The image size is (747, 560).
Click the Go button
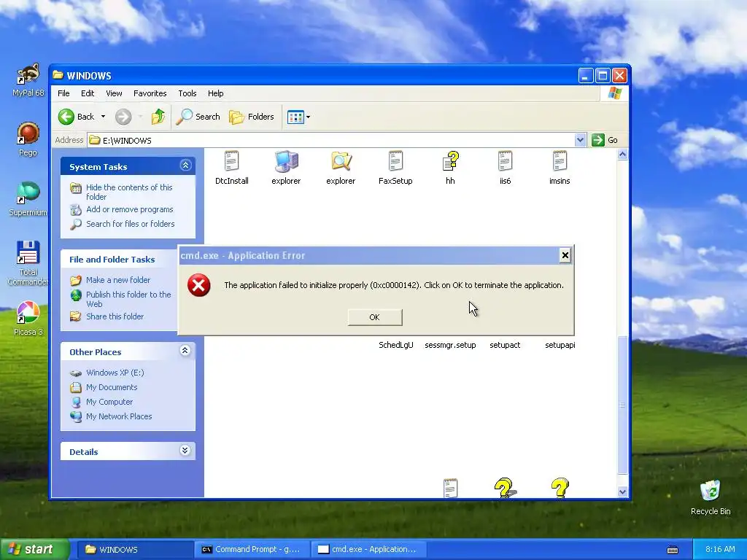pos(605,140)
